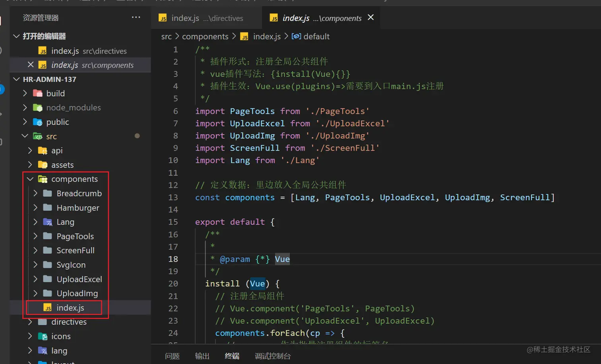Click the assets folder icon
Screen dimensions: 601x364
pos(43,165)
